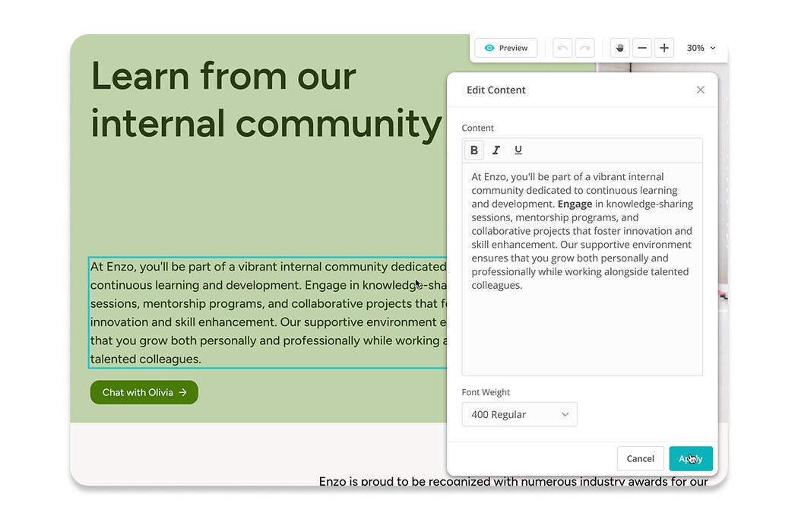Open the 30% zoom level dropdown
Screen dimensions: 798x532
click(701, 48)
